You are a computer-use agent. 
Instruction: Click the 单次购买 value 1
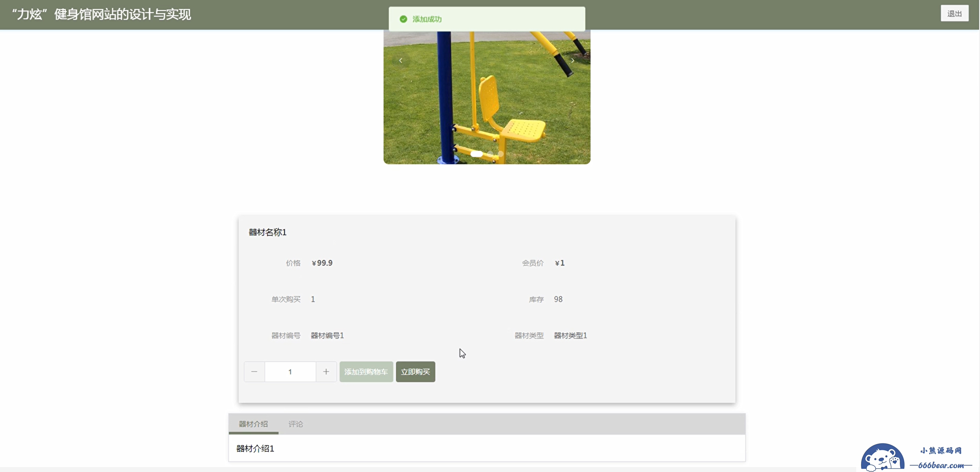tap(313, 299)
